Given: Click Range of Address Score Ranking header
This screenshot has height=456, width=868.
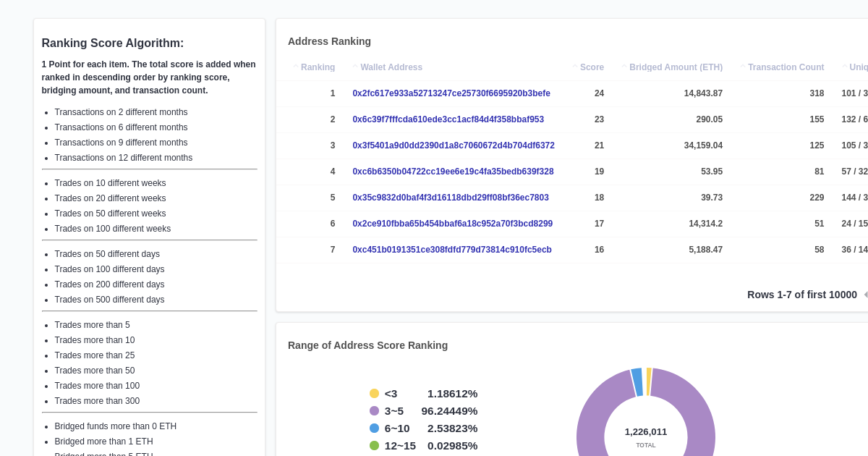Looking at the screenshot, I should click(367, 345).
